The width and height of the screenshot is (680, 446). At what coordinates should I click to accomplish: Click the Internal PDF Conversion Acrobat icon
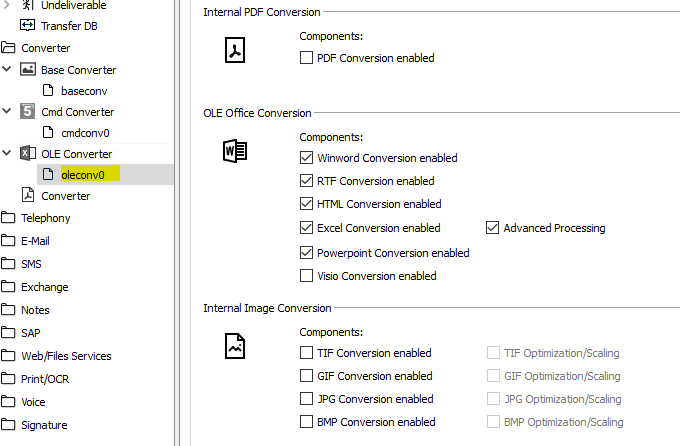coord(235,50)
